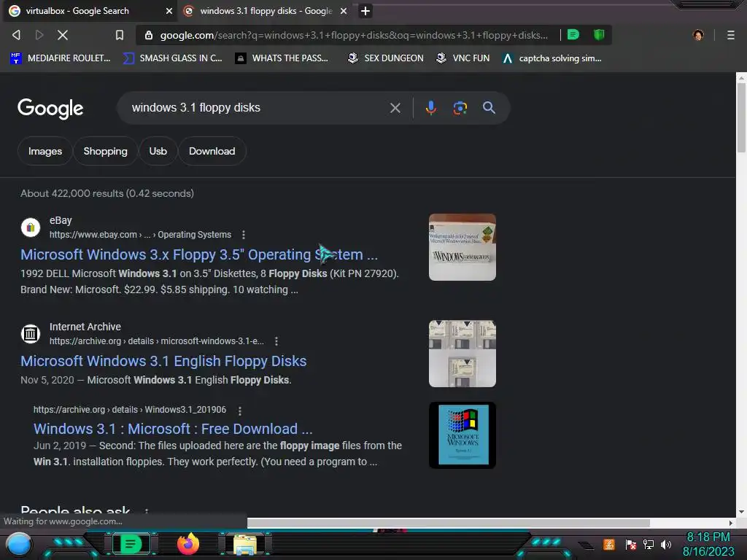Filter results by Usb

(x=158, y=151)
